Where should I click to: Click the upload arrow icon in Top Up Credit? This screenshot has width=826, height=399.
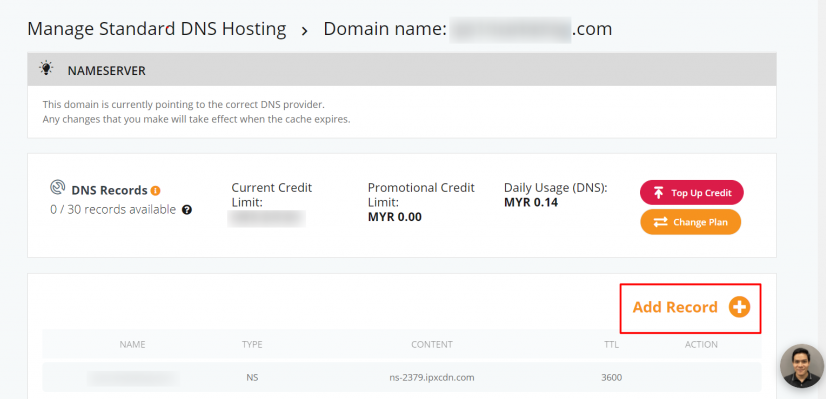(x=658, y=193)
